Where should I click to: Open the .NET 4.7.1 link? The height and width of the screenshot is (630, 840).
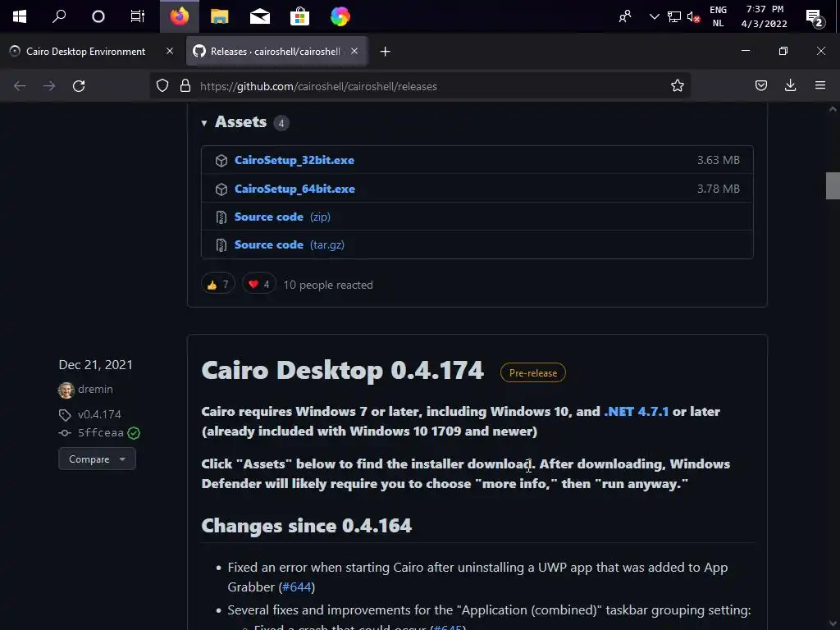click(x=637, y=412)
